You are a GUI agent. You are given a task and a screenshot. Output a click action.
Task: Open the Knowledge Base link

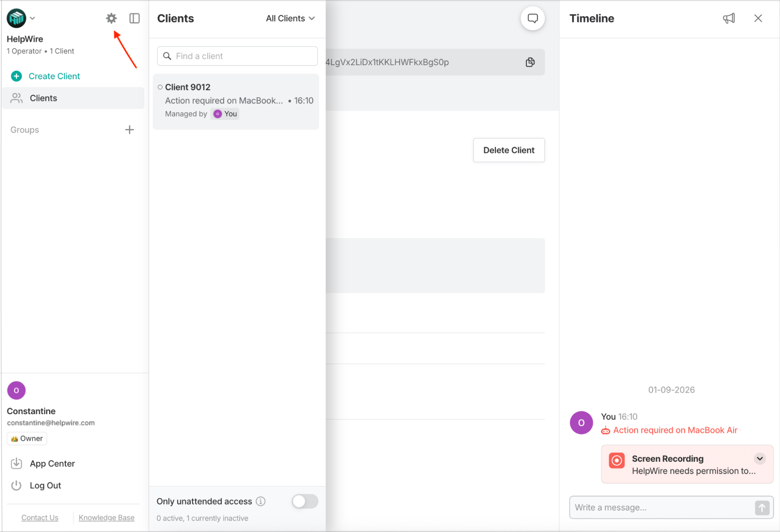click(107, 518)
